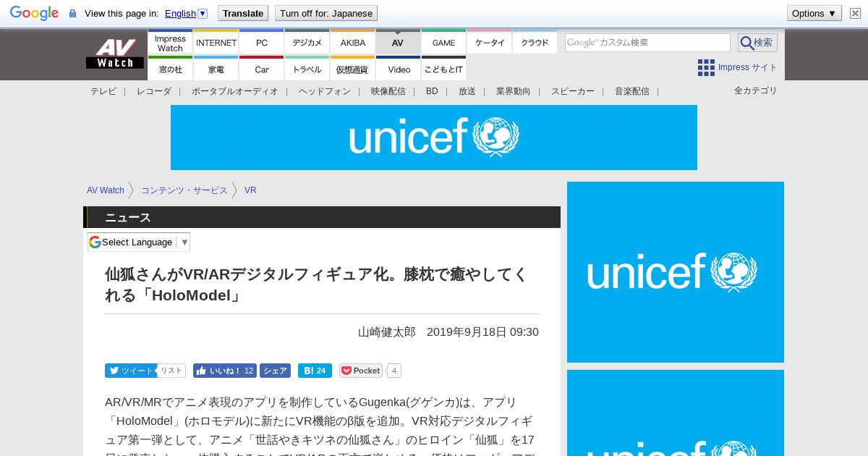This screenshot has height=456, width=868.
Task: Open the Options dropdown
Action: pyautogui.click(x=814, y=13)
